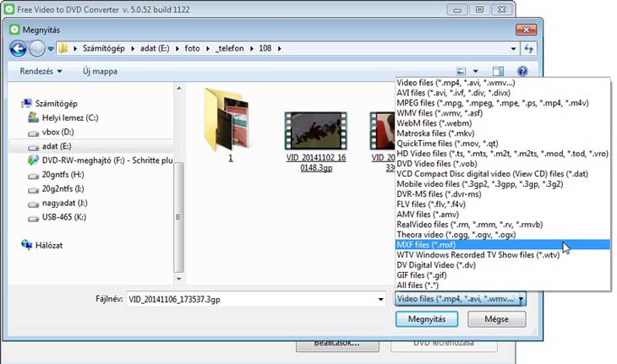Open 20gntfs (H:) drive
The image size is (617, 364).
(63, 174)
